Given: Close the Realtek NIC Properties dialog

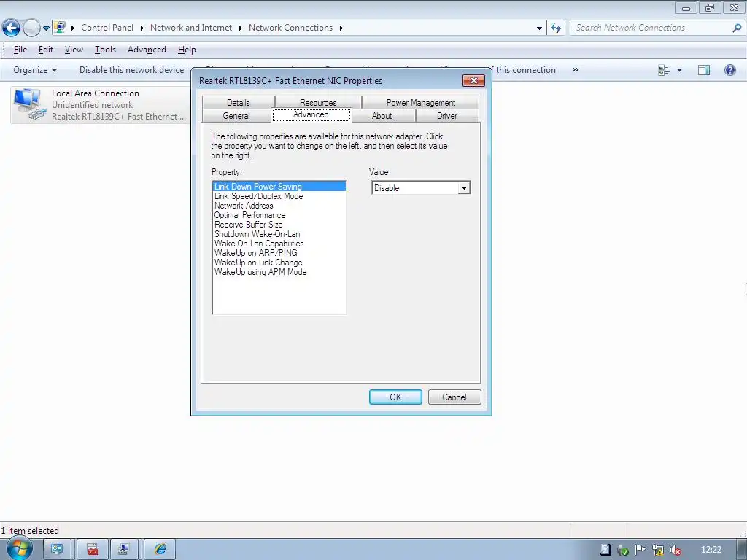Looking at the screenshot, I should click(473, 80).
